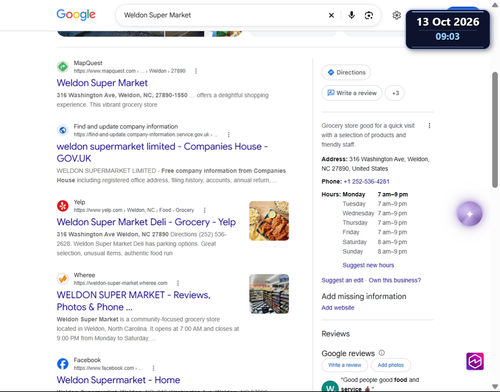Image resolution: width=500 pixels, height=392 pixels.
Task: Click the Directions button
Action: point(346,72)
